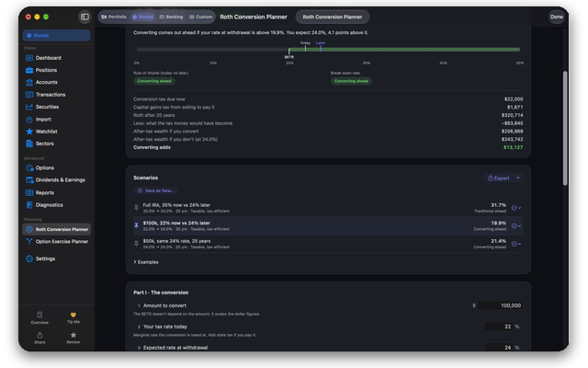
Task: Unpin the $100k 22% now scenario
Action: (137, 225)
